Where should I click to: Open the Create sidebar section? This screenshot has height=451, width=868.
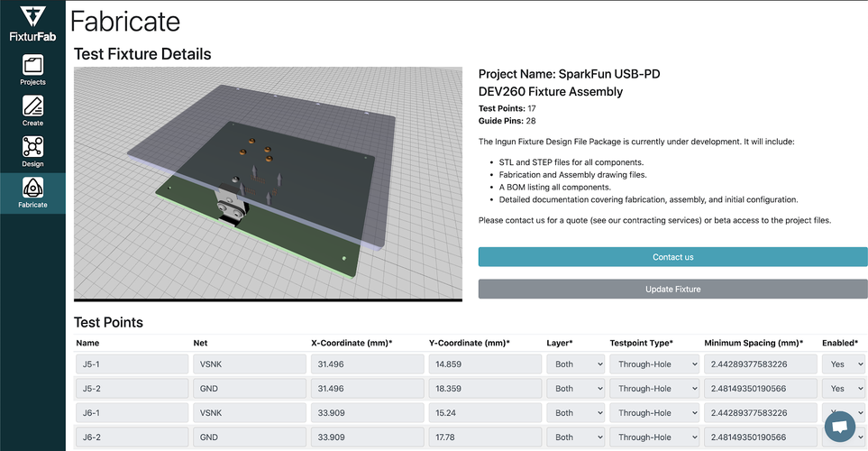32,111
